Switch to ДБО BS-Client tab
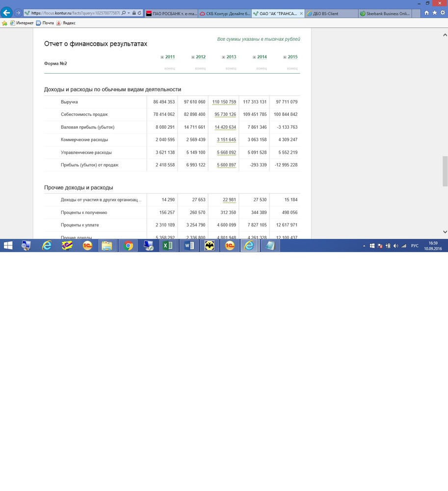Image resolution: width=448 pixels, height=491 pixels. point(332,13)
